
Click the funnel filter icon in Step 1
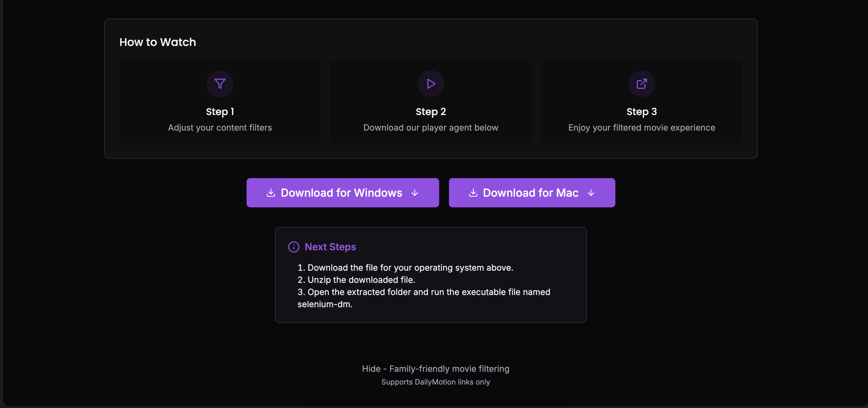pos(220,83)
